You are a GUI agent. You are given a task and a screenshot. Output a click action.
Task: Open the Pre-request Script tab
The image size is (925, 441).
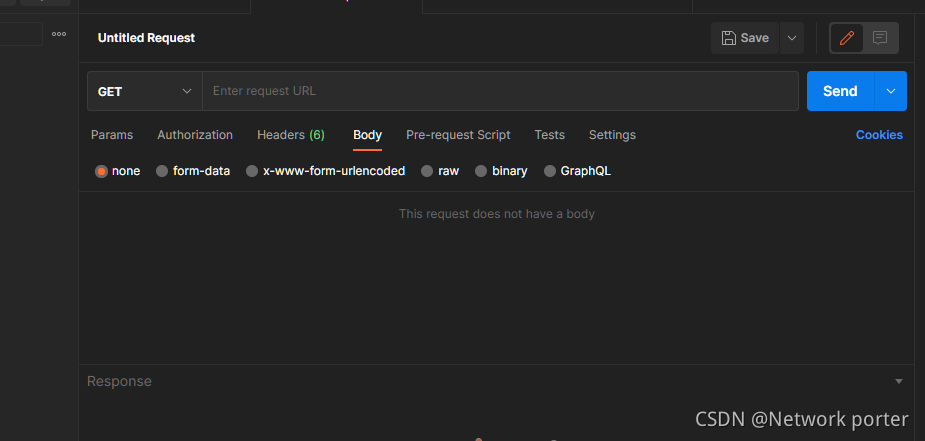point(458,135)
